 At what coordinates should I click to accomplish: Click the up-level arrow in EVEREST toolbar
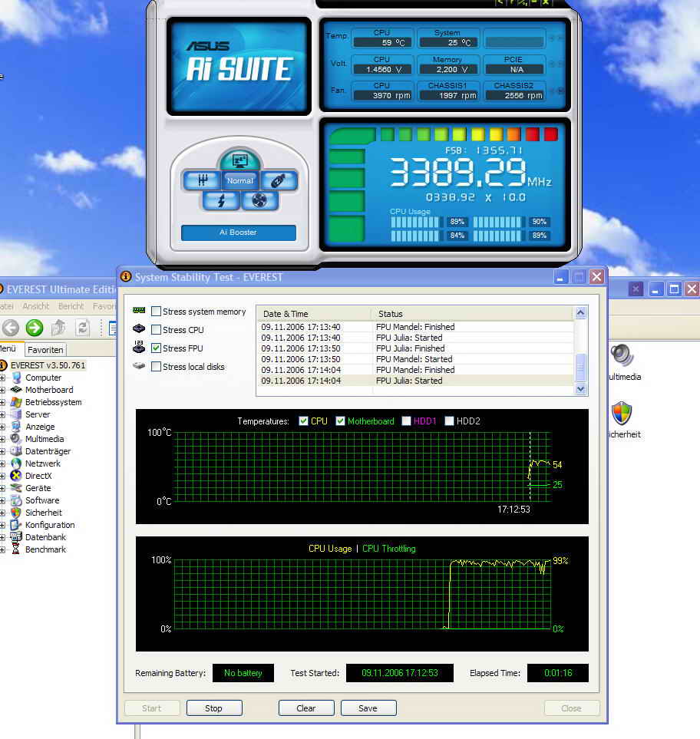point(58,328)
